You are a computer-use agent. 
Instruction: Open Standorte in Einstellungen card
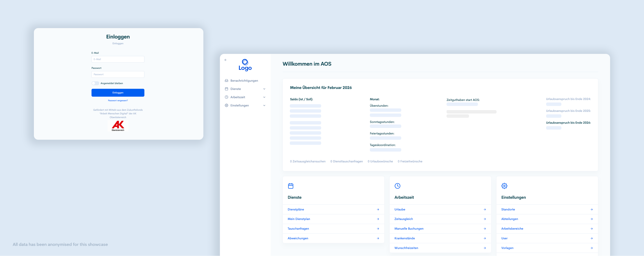click(508, 210)
